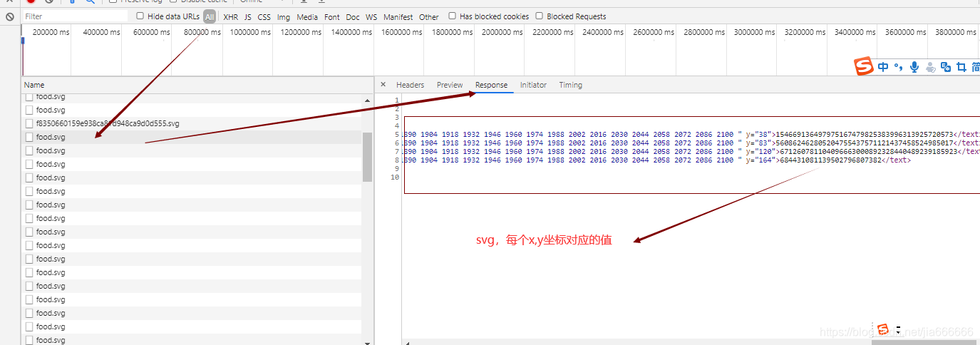Switch to the Preview tab
980x345 pixels.
(450, 85)
